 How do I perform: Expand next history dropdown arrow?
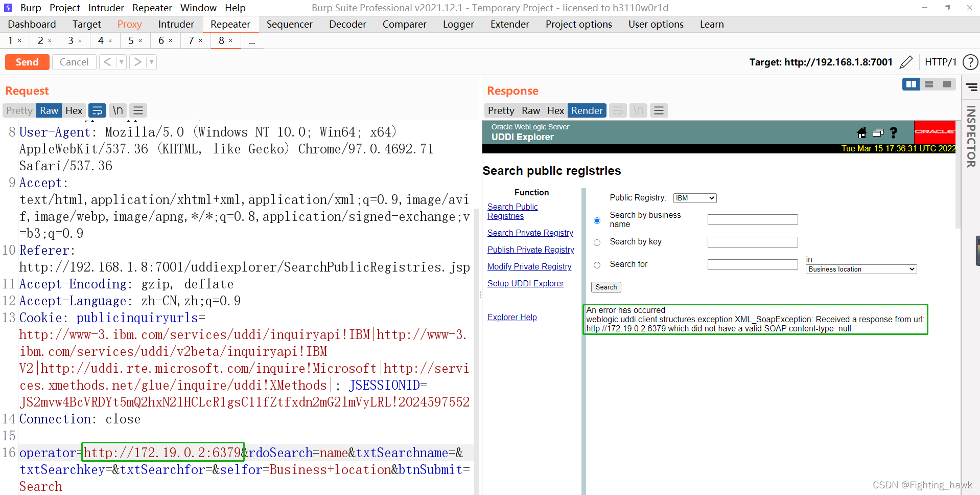tap(151, 62)
